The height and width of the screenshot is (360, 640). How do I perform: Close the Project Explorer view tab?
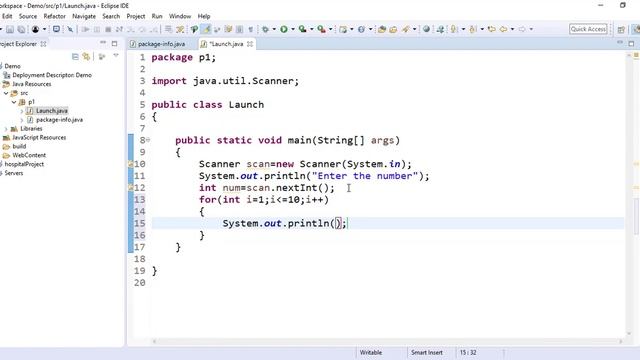click(43, 44)
